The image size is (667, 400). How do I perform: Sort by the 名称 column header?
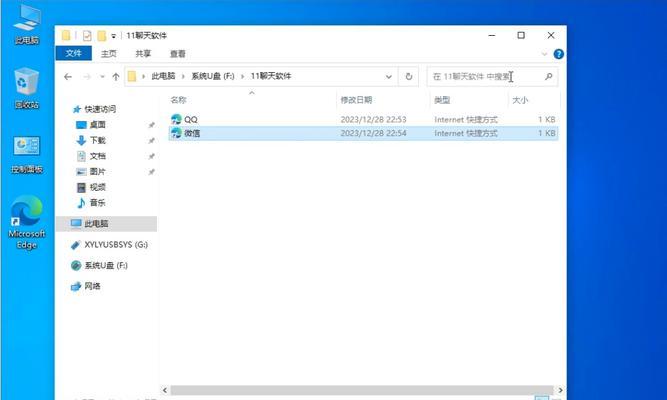point(178,100)
